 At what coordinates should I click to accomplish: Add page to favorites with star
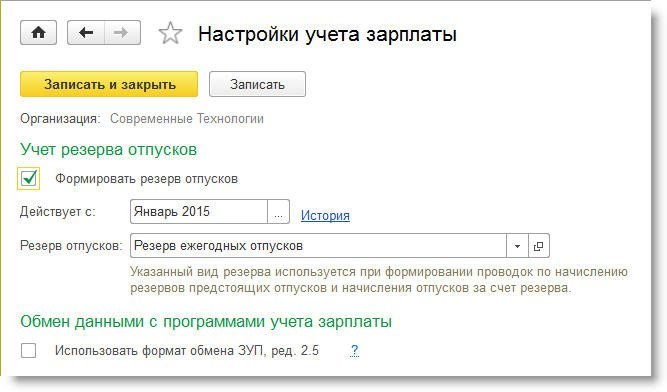point(170,33)
